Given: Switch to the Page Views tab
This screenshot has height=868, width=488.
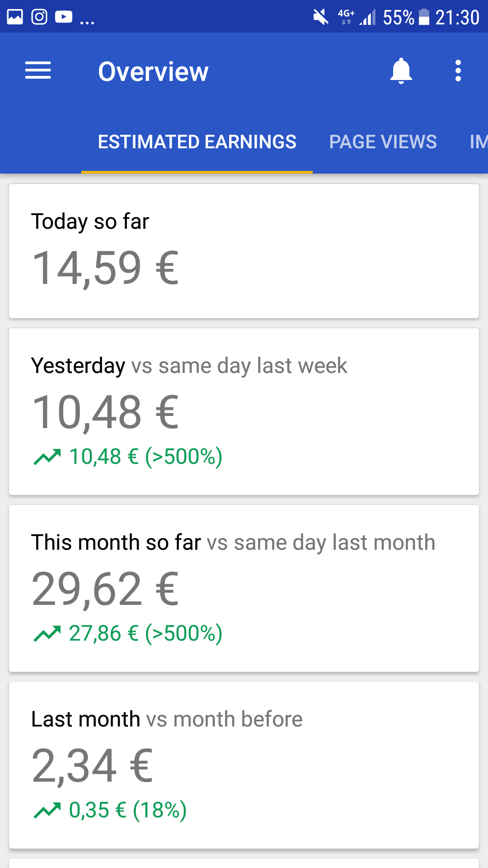Looking at the screenshot, I should coord(383,142).
